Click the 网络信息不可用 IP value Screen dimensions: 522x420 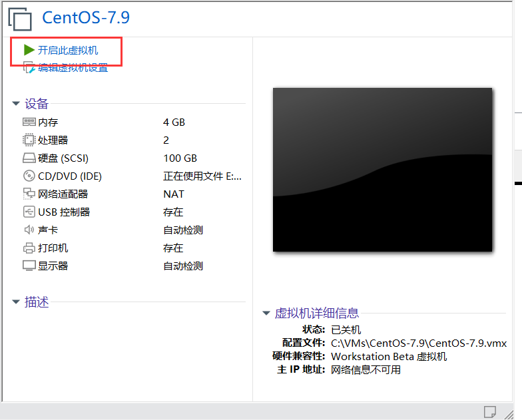point(366,370)
